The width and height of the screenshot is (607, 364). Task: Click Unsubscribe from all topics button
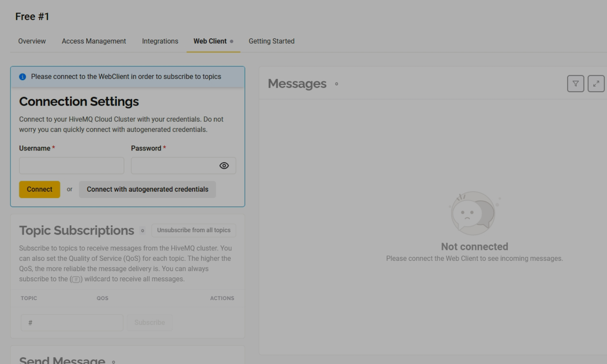click(x=194, y=230)
